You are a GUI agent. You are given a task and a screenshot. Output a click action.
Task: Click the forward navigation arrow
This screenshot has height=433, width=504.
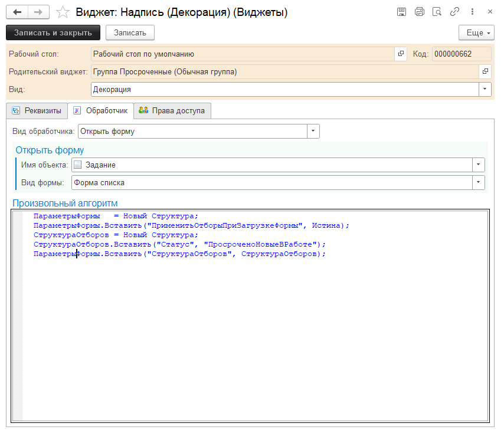(x=38, y=12)
